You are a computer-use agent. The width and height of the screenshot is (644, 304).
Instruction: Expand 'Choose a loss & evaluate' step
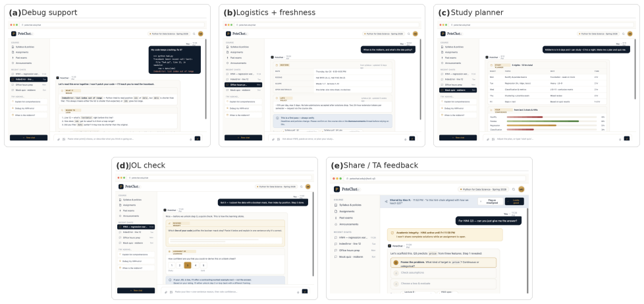(x=444, y=284)
